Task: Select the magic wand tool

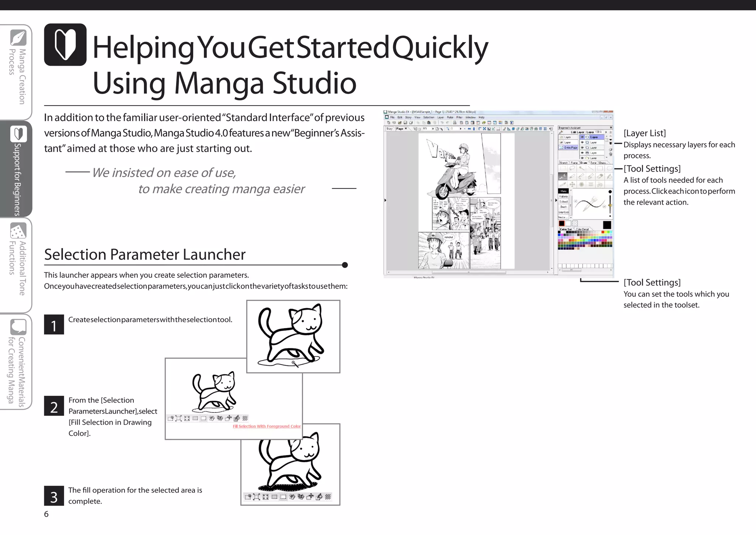Action: pyautogui.click(x=582, y=168)
